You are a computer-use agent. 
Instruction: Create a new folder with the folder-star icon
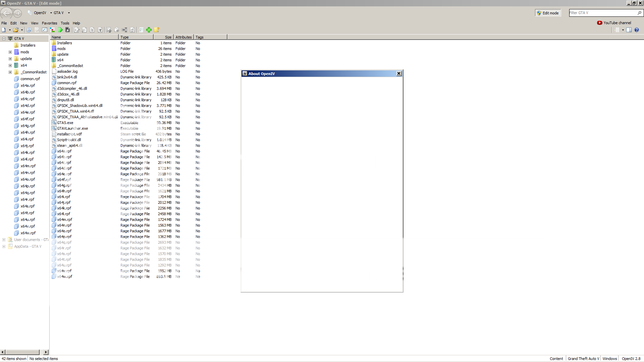pyautogui.click(x=157, y=30)
